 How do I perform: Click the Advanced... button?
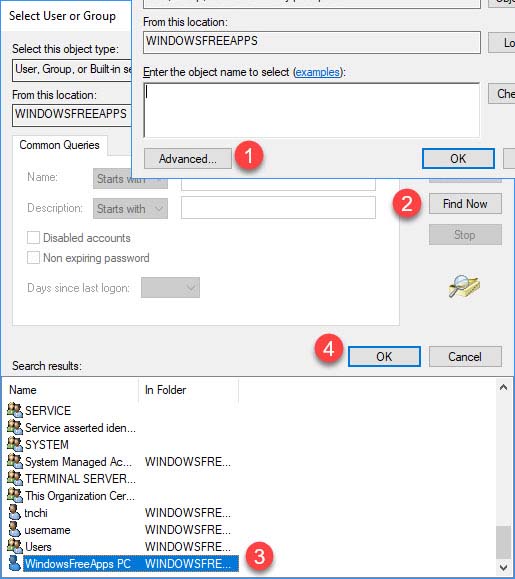[188, 159]
